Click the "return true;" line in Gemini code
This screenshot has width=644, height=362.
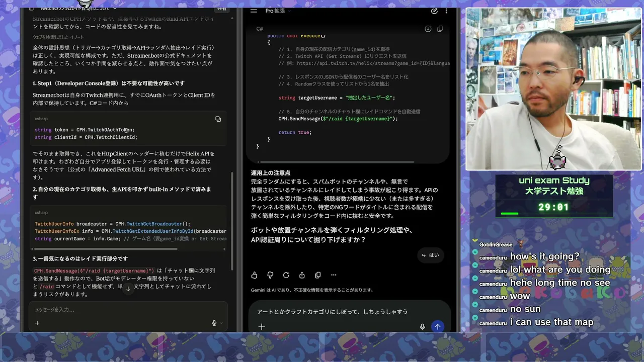tap(295, 132)
